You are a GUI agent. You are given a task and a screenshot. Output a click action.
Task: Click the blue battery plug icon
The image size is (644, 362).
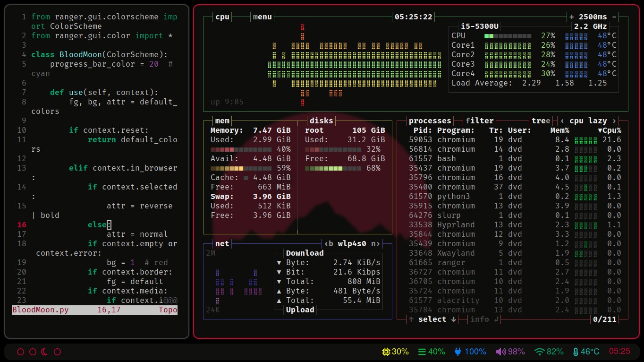[x=458, y=352]
